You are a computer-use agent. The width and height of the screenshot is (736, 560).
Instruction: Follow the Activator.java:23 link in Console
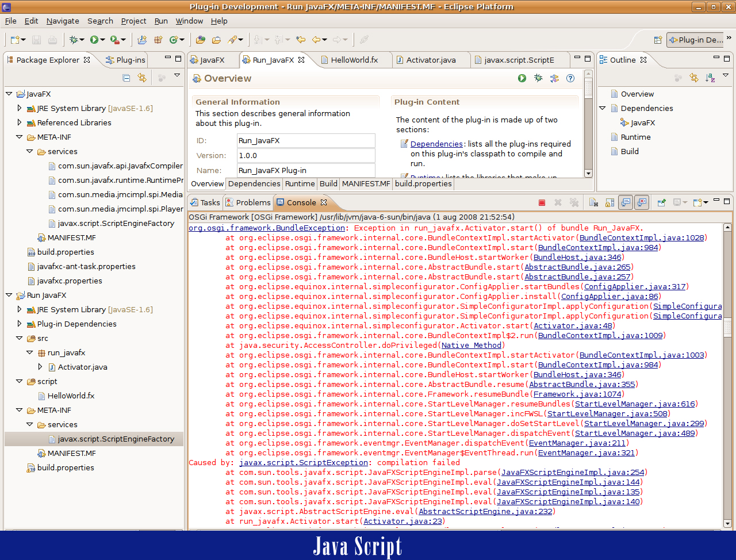point(402,521)
